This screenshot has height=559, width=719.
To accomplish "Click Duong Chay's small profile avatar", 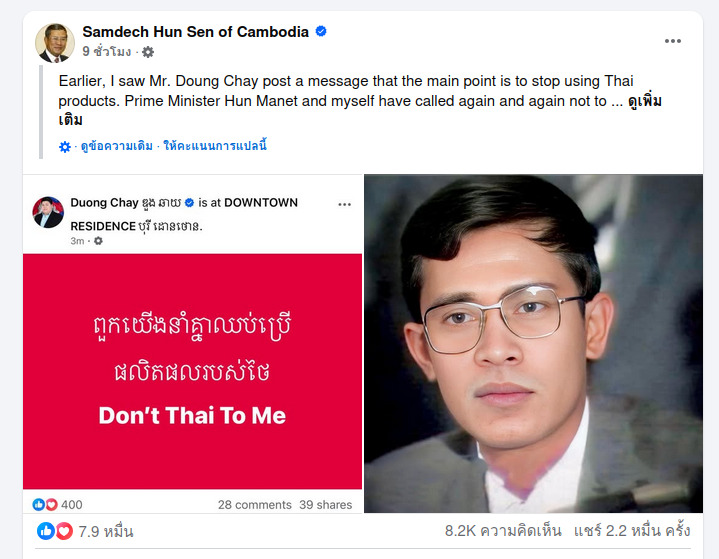I will [48, 212].
